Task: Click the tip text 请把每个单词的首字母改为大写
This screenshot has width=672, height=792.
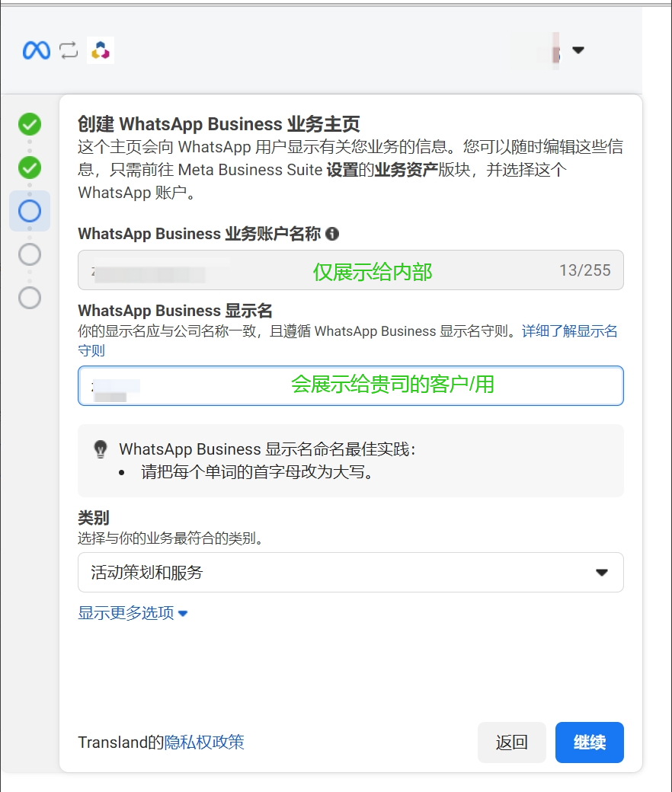Action: [258, 471]
